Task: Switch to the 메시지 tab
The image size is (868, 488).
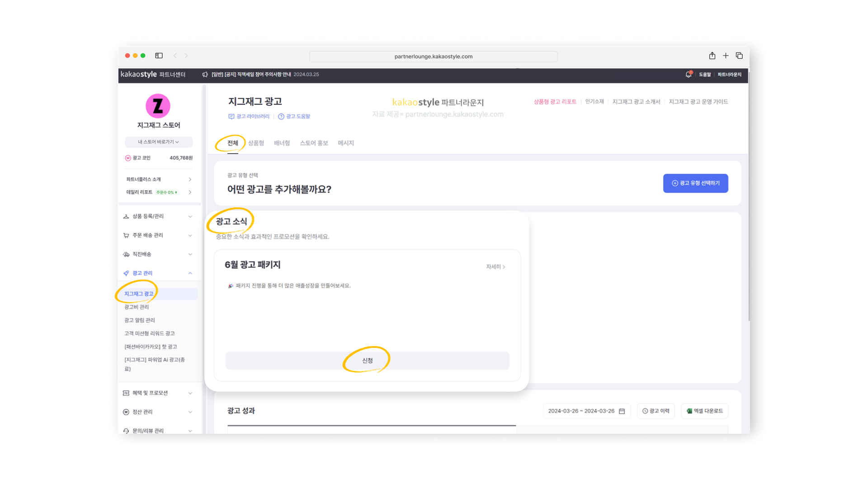Action: pyautogui.click(x=346, y=143)
